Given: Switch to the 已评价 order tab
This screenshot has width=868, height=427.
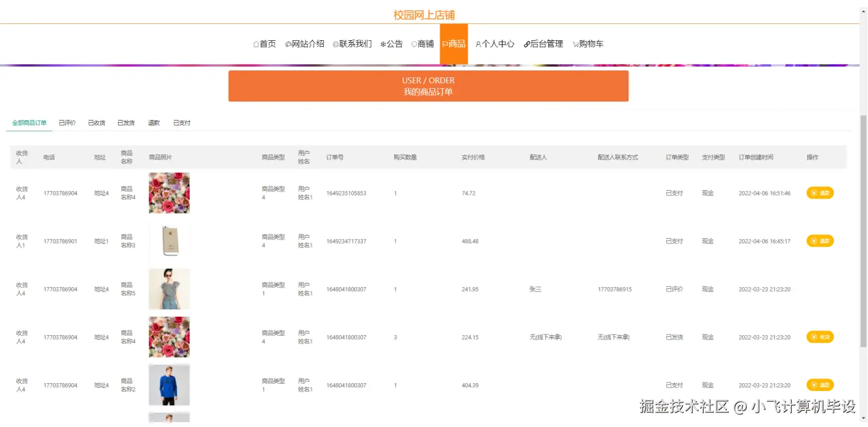Looking at the screenshot, I should (67, 122).
